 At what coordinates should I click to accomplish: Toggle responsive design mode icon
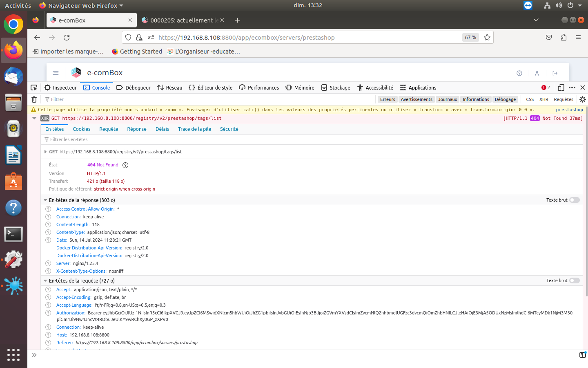[561, 88]
